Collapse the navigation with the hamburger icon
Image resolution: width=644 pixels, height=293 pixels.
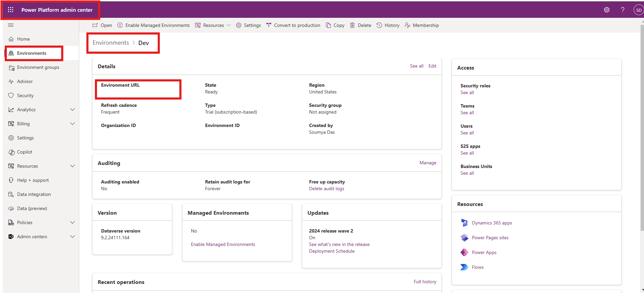click(x=11, y=25)
